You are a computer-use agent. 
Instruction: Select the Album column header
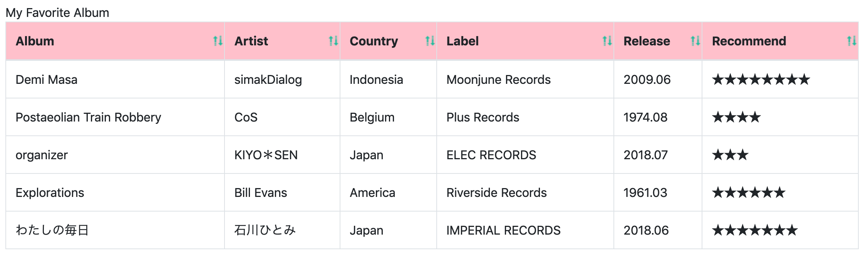[x=35, y=41]
